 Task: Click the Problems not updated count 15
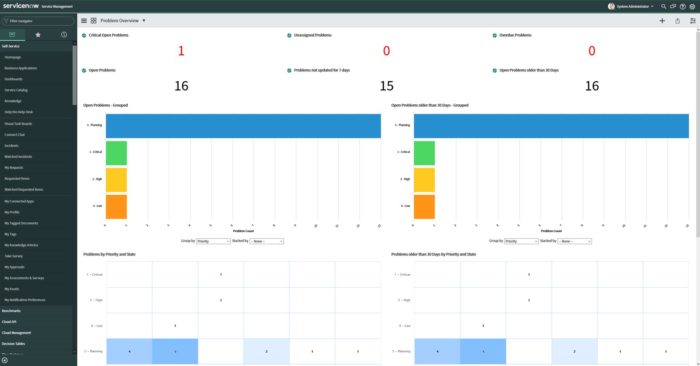click(387, 86)
